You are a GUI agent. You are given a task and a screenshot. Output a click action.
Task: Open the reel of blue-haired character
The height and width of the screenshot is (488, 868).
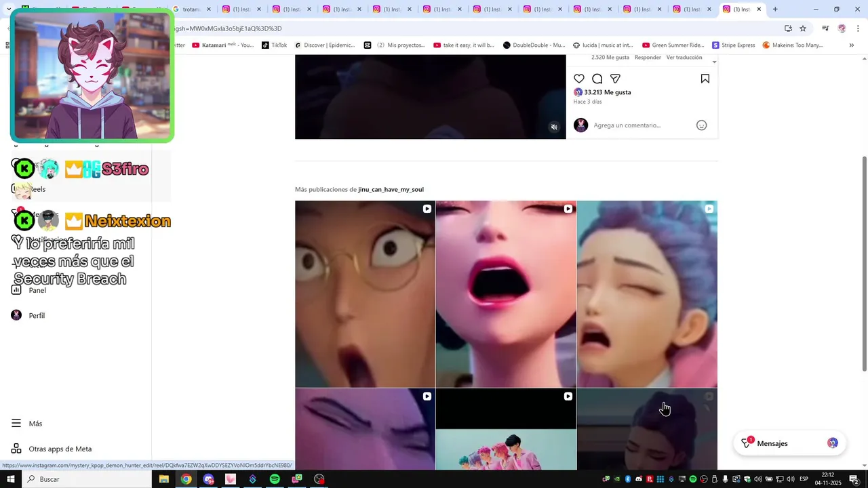647,294
